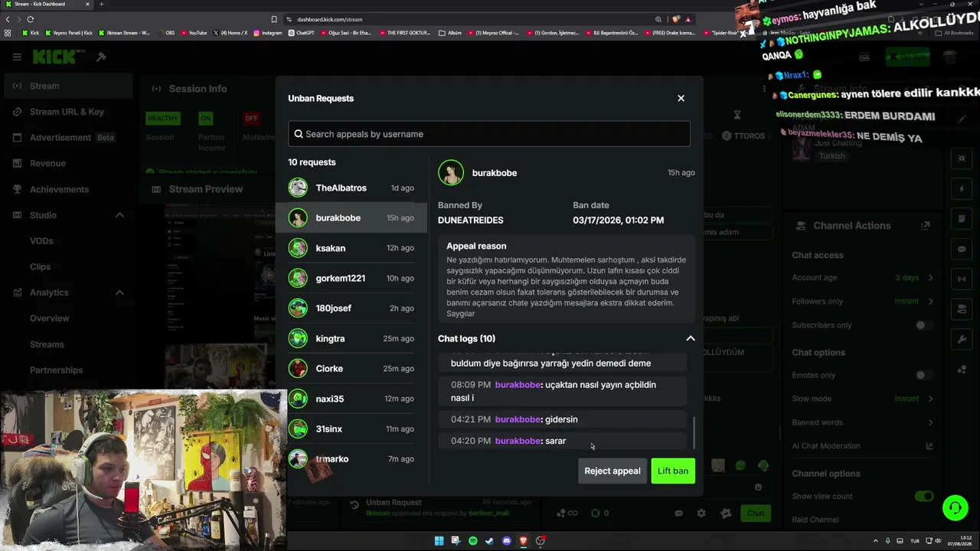Screen dimensions: 980x551
Task: Open TheAlbatros unban request
Action: coord(351,188)
